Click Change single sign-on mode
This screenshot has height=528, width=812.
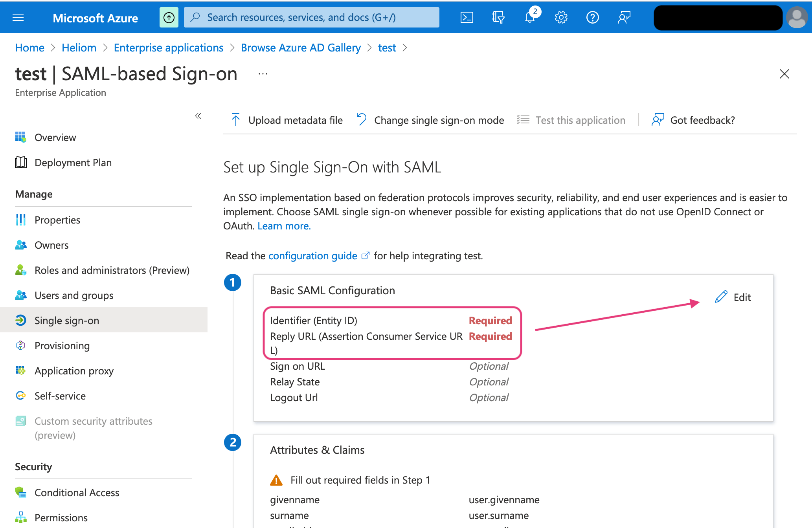pos(430,120)
